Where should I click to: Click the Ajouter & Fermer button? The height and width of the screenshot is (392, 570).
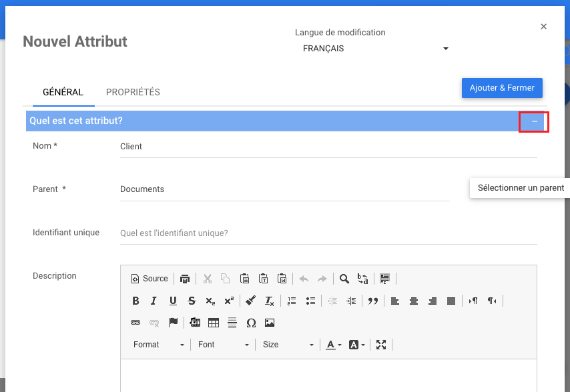(502, 88)
